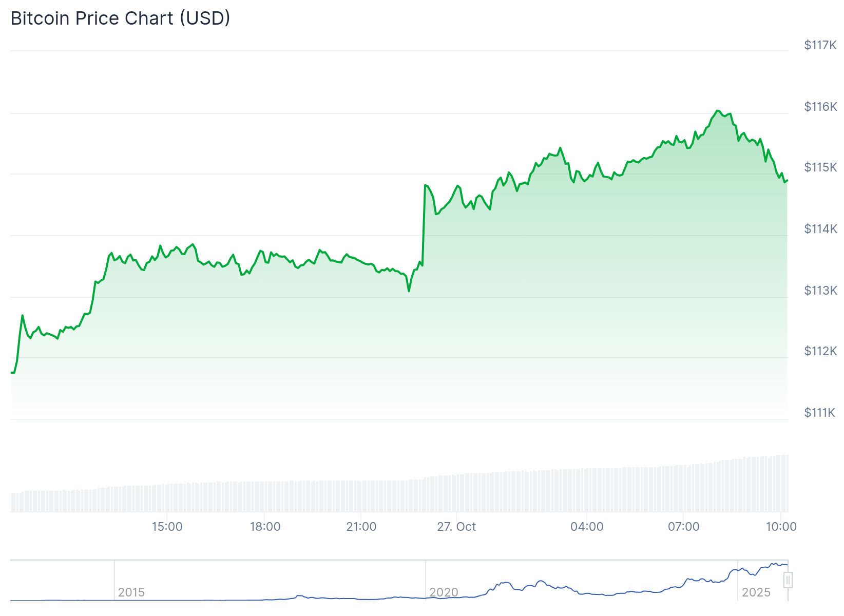
Task: Click the 21:00 time axis label
Action: click(361, 527)
